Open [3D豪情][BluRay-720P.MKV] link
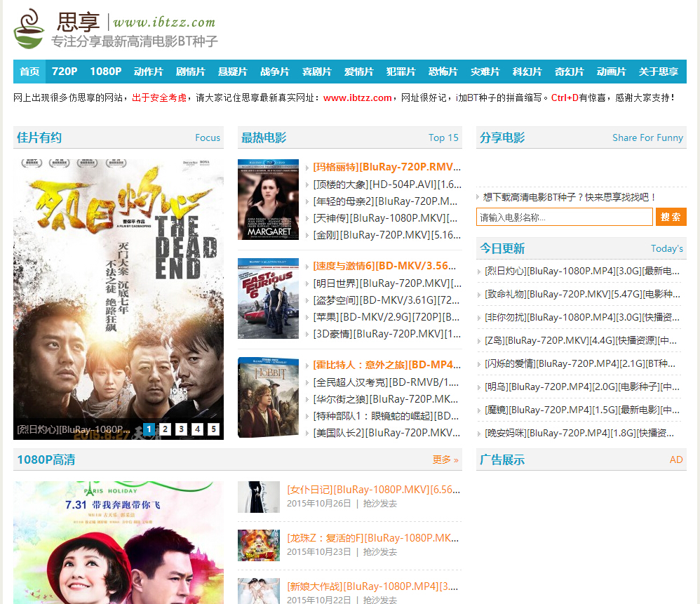The width and height of the screenshot is (700, 604). click(386, 334)
